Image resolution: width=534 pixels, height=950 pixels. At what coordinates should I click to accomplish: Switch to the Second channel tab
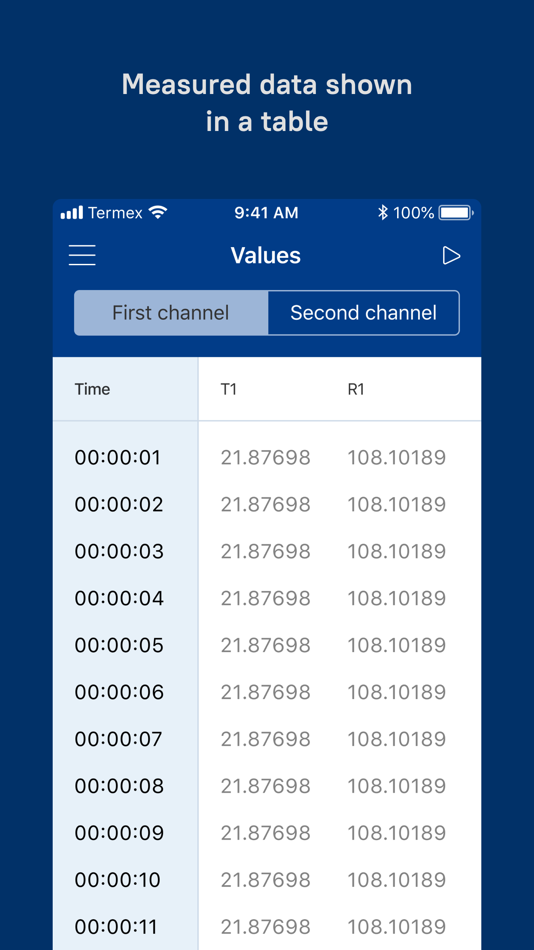point(363,313)
